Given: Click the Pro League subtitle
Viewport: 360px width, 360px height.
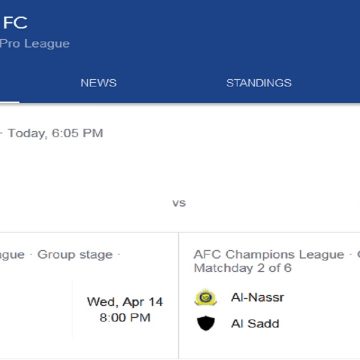Looking at the screenshot, I should coord(35,44).
